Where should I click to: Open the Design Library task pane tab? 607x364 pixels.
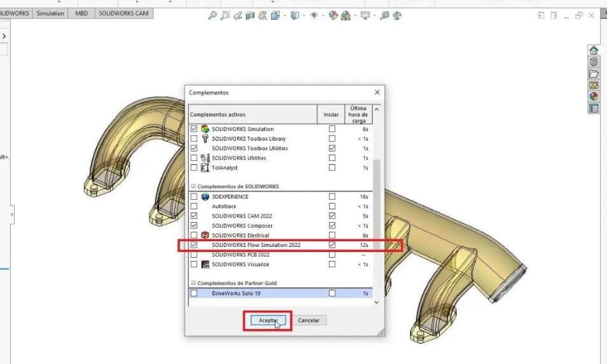[594, 62]
